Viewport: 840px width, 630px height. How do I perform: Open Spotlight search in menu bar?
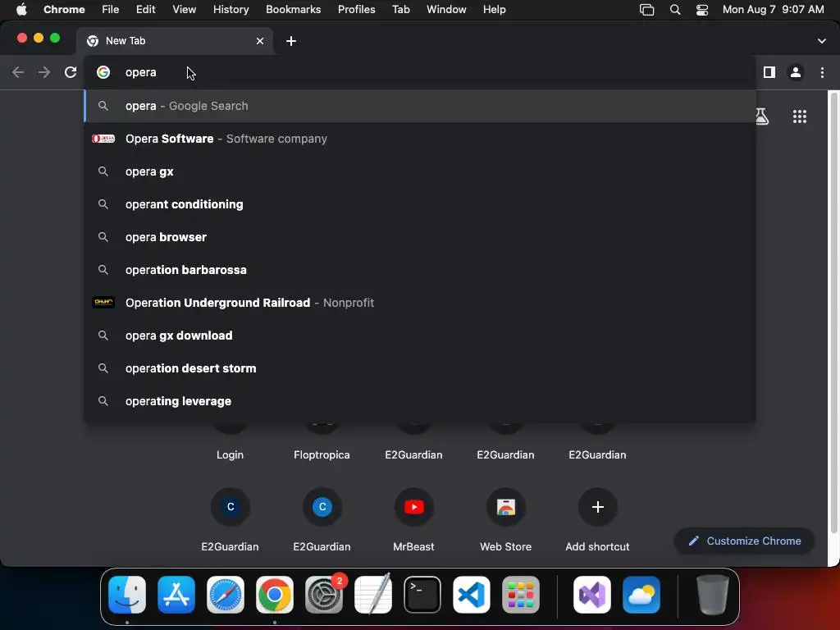(675, 10)
